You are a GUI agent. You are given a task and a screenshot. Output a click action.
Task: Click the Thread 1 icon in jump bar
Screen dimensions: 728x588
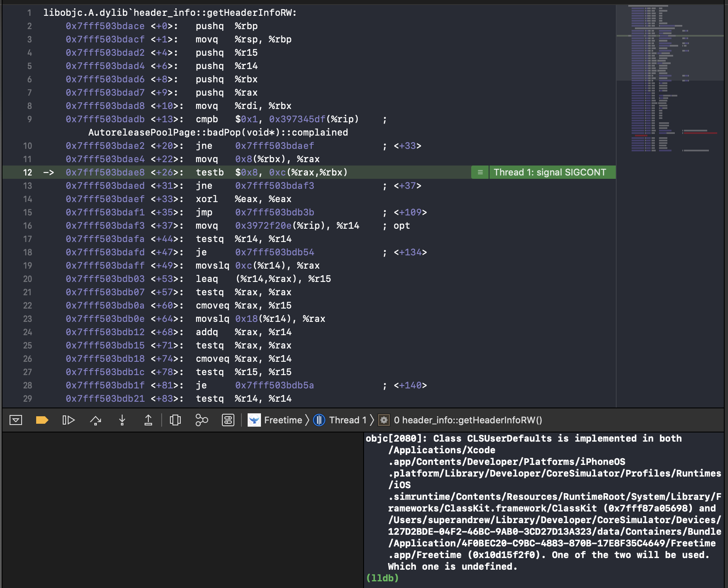pyautogui.click(x=319, y=420)
